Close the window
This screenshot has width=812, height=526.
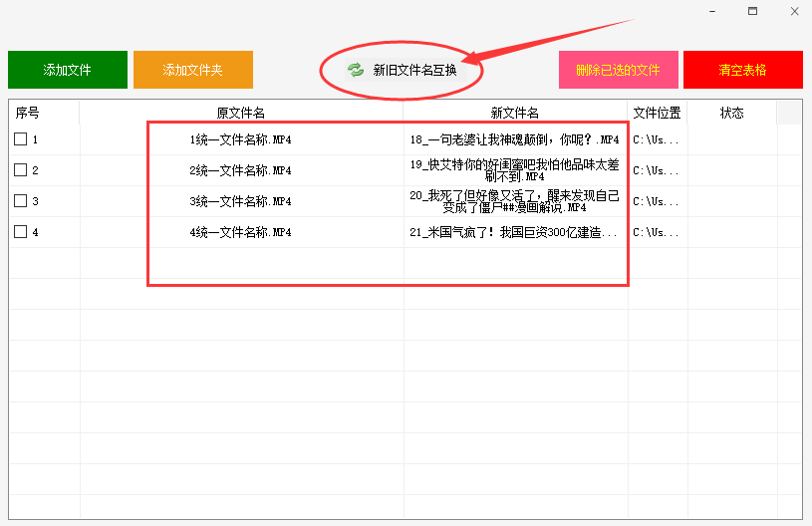[x=794, y=11]
